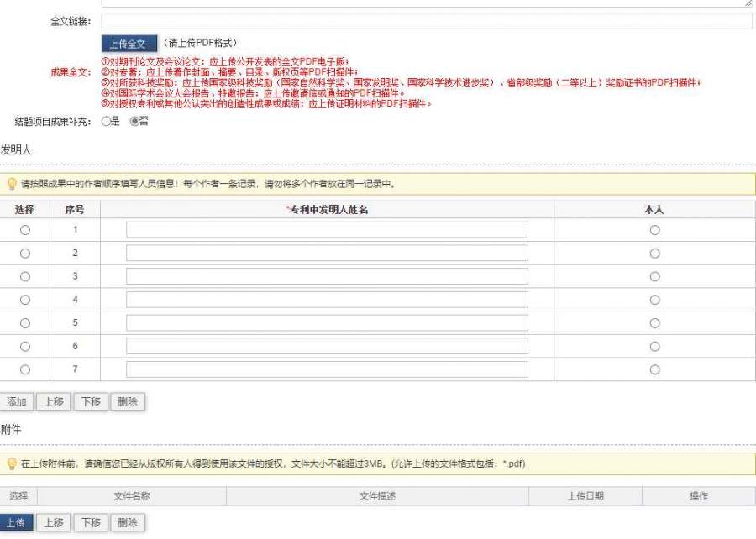Mark row 6 inventor as 本人
Screen dimensions: 756x539
click(654, 346)
